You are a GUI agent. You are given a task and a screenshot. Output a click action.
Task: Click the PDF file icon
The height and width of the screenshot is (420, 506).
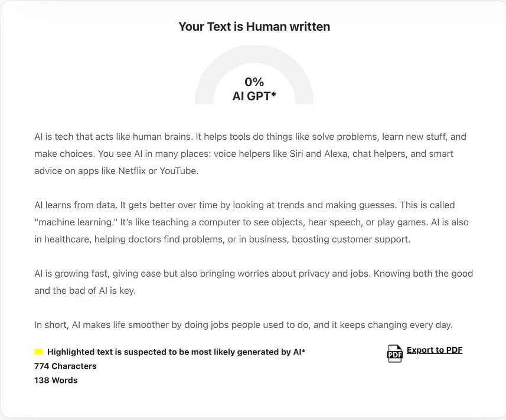coord(394,353)
